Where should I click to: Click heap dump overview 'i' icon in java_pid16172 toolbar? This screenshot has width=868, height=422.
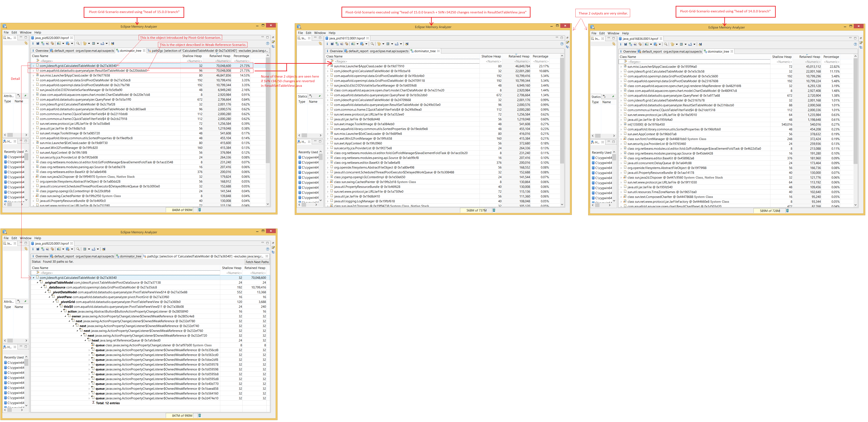coord(327,44)
